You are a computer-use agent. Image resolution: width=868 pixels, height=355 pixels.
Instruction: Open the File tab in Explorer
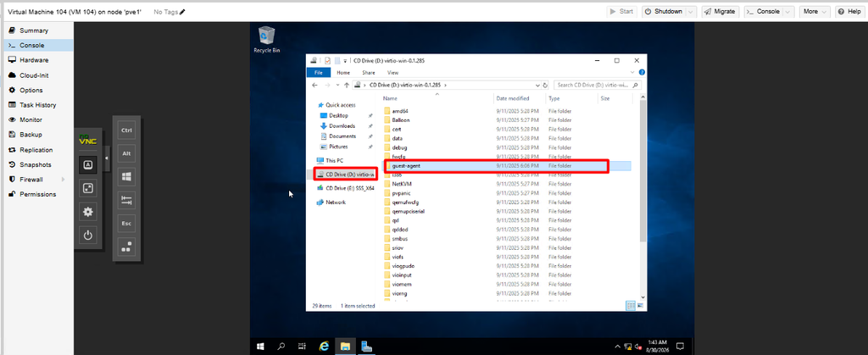pyautogui.click(x=319, y=72)
